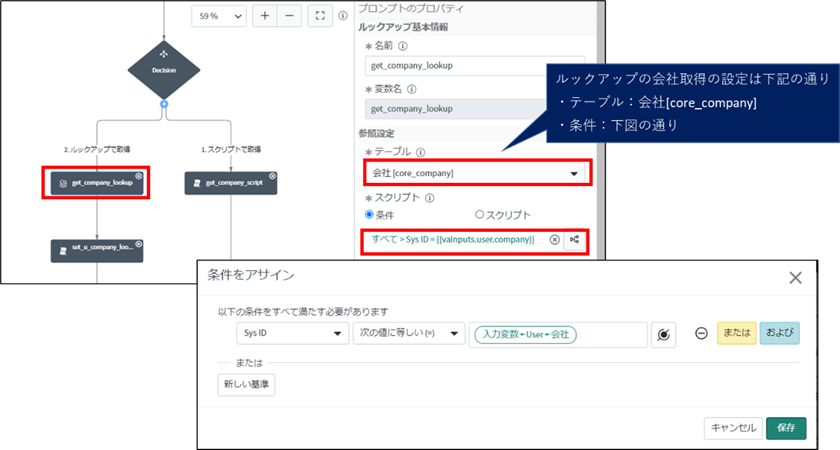This screenshot has height=450, width=840.
Task: Click the condition text すべて > Sys ID
Action: click(453, 239)
